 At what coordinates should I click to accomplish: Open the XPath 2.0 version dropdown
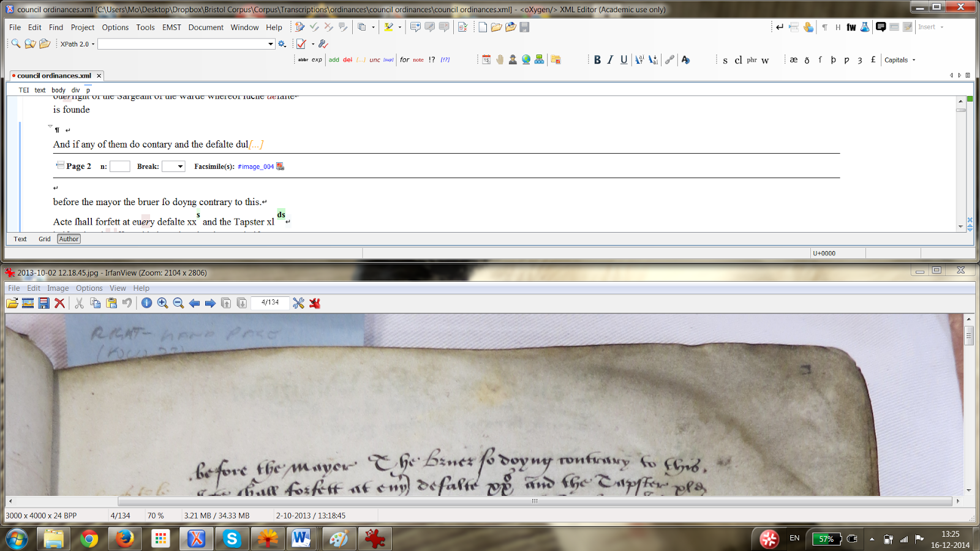77,44
